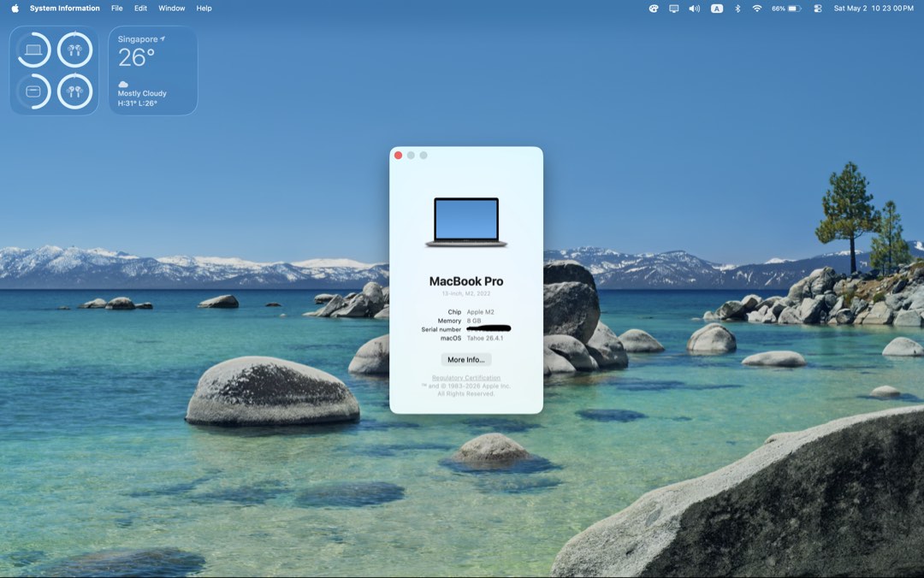The image size is (924, 578).
Task: Open the Apple menu
Action: (x=15, y=9)
